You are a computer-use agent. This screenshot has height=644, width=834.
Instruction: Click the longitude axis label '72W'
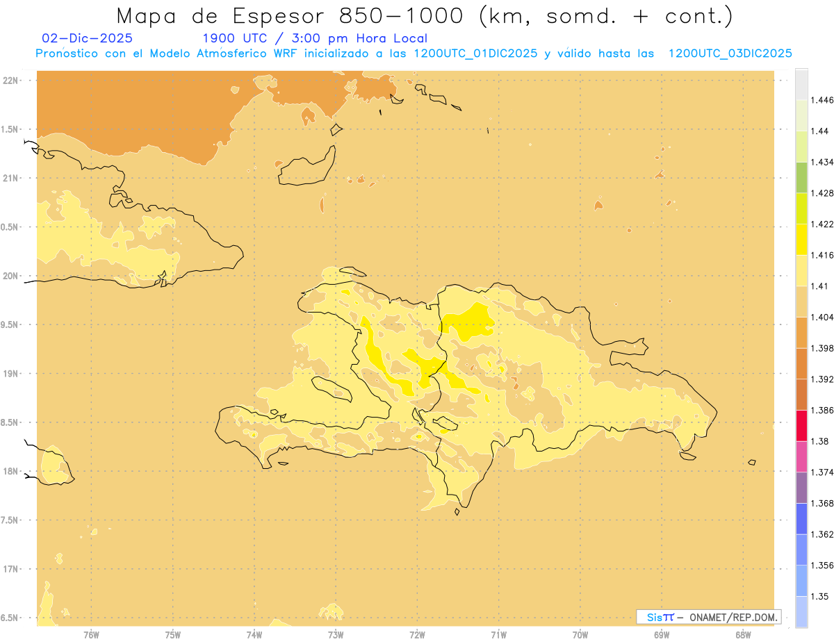[x=417, y=635]
